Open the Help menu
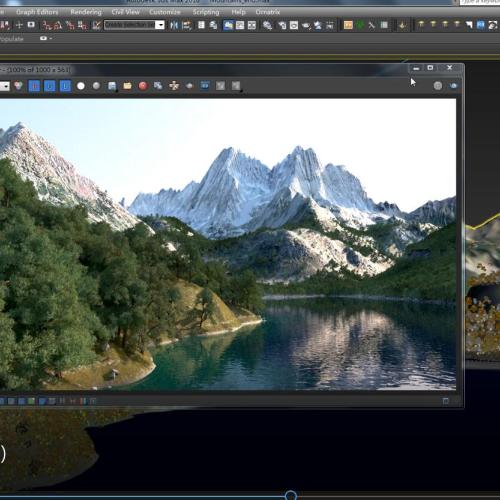 238,12
